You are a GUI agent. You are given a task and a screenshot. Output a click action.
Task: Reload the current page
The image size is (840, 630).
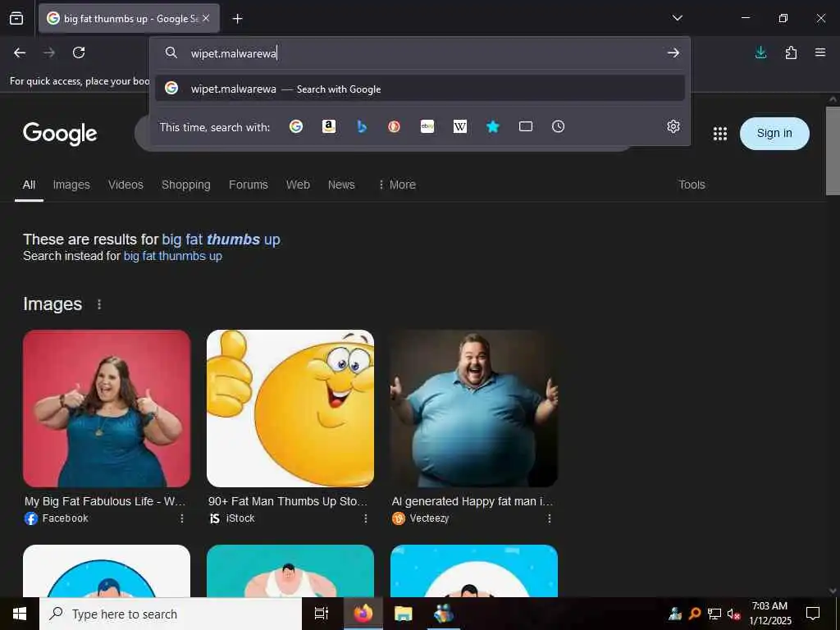pos(79,52)
